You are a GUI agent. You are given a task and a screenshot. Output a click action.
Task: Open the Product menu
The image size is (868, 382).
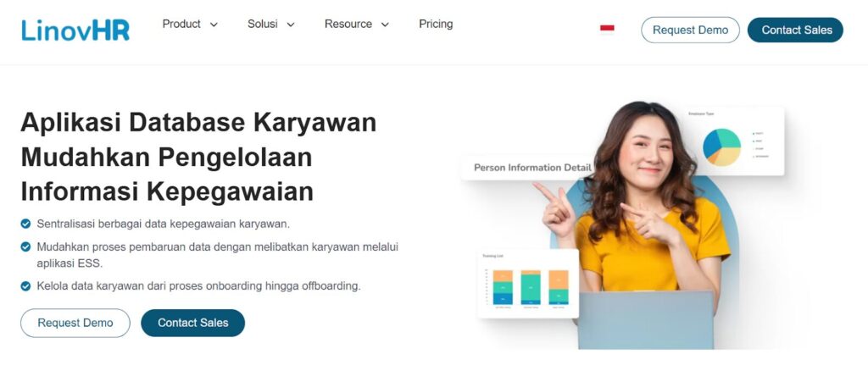click(x=181, y=24)
